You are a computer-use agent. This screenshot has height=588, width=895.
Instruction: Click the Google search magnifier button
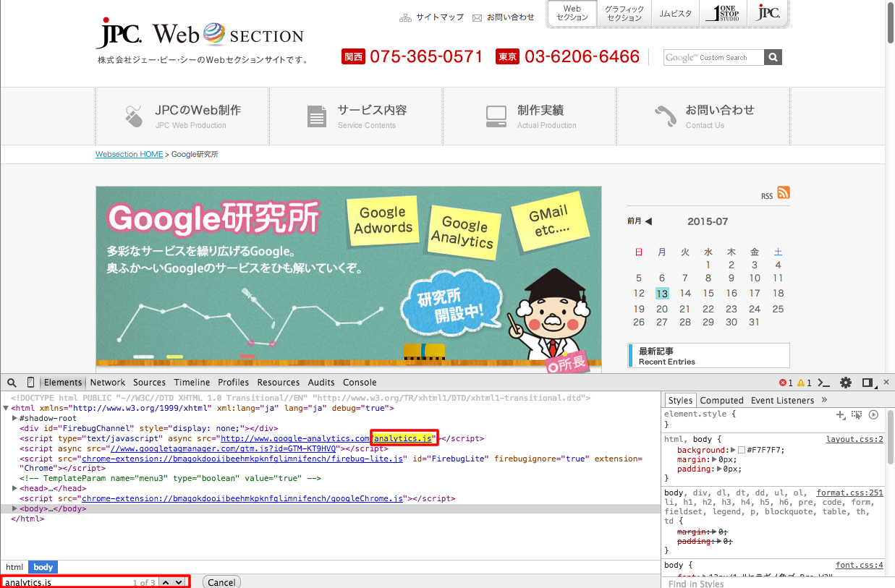pos(773,58)
